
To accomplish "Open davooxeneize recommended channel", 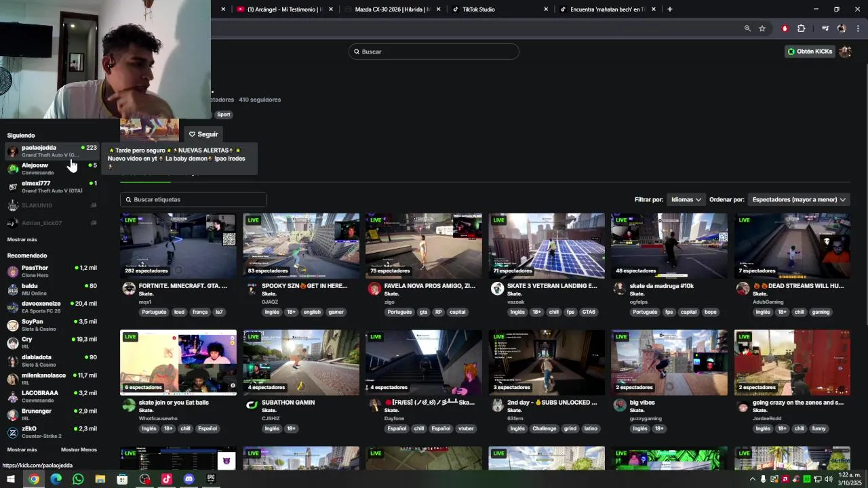I will 52,307.
